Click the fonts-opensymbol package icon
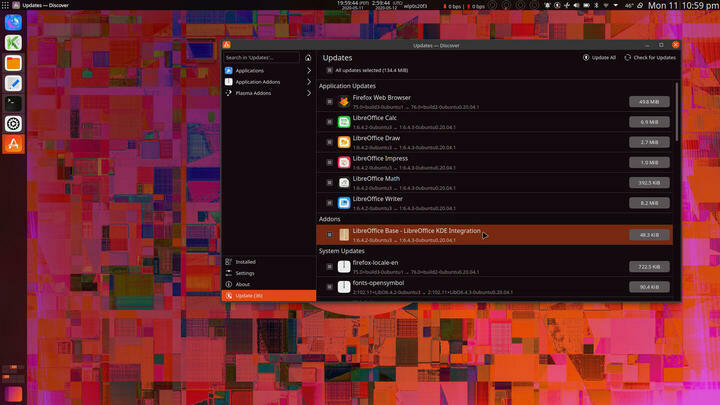 coord(343,287)
